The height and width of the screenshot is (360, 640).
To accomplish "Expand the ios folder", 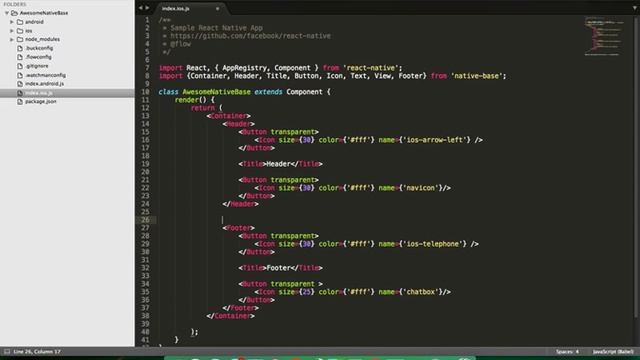I will pos(12,31).
